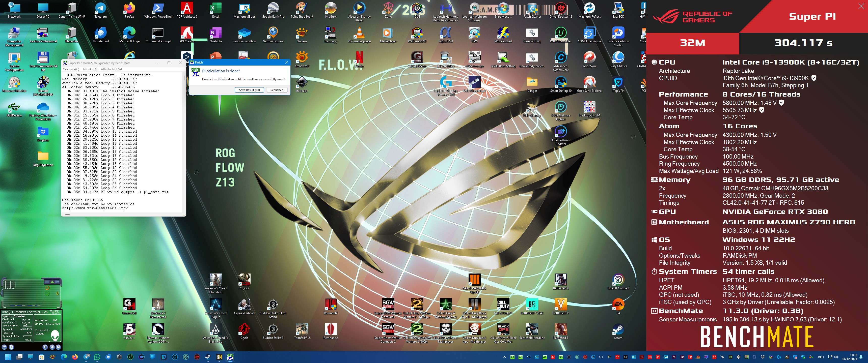Open VLC media player desktop icon
The width and height of the screenshot is (868, 363).
coord(360,35)
